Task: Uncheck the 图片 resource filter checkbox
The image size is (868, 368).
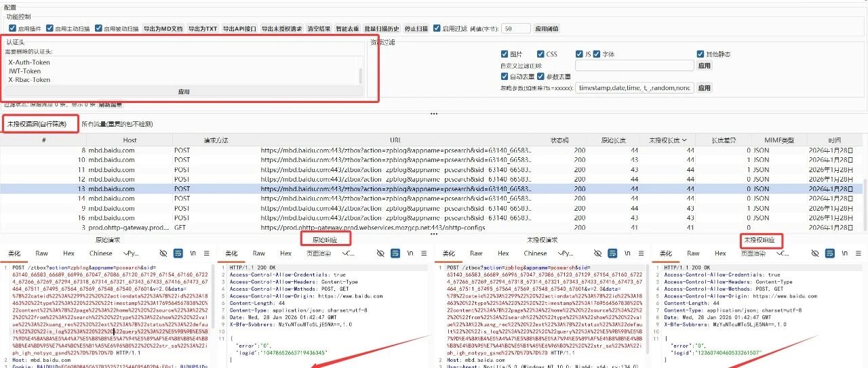Action: click(504, 54)
